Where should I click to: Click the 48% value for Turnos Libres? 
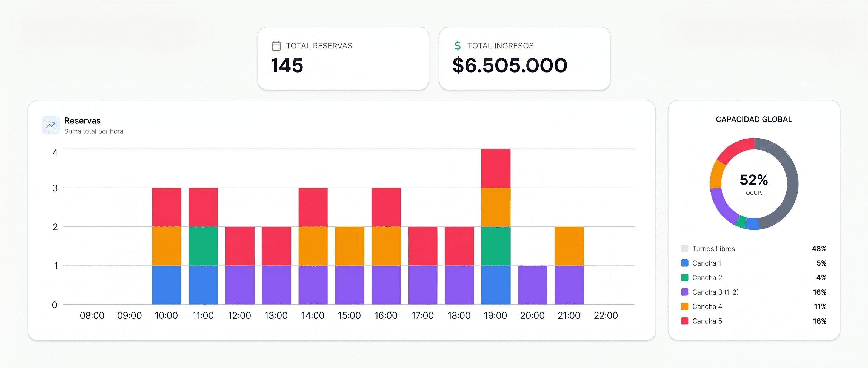pyautogui.click(x=819, y=249)
